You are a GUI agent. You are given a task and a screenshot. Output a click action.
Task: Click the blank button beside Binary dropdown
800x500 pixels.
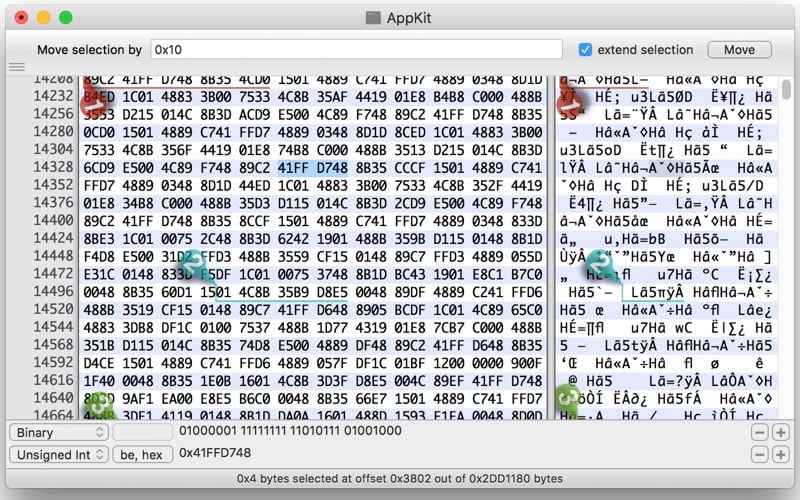click(x=142, y=432)
